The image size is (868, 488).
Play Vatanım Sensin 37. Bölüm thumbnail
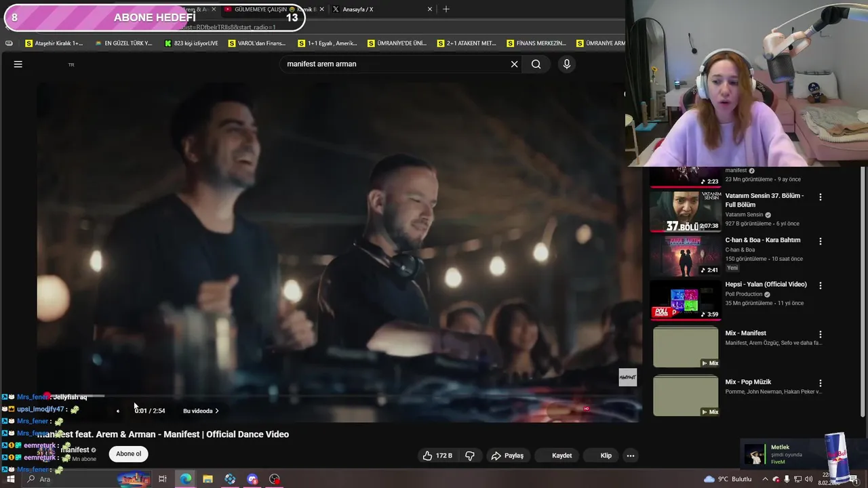coord(686,211)
